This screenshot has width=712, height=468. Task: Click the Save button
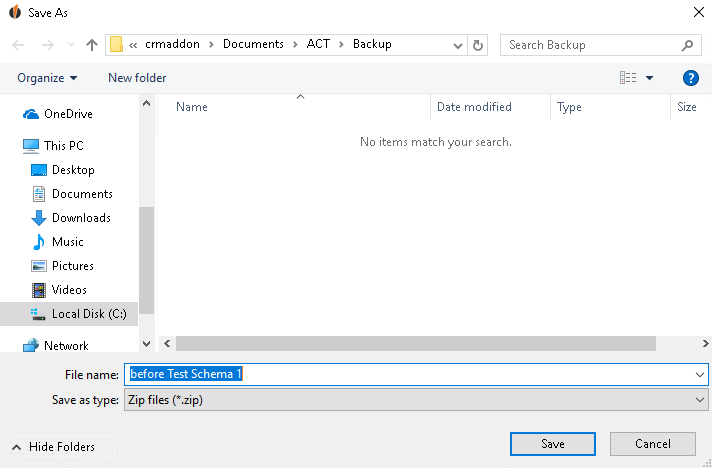[x=553, y=443]
